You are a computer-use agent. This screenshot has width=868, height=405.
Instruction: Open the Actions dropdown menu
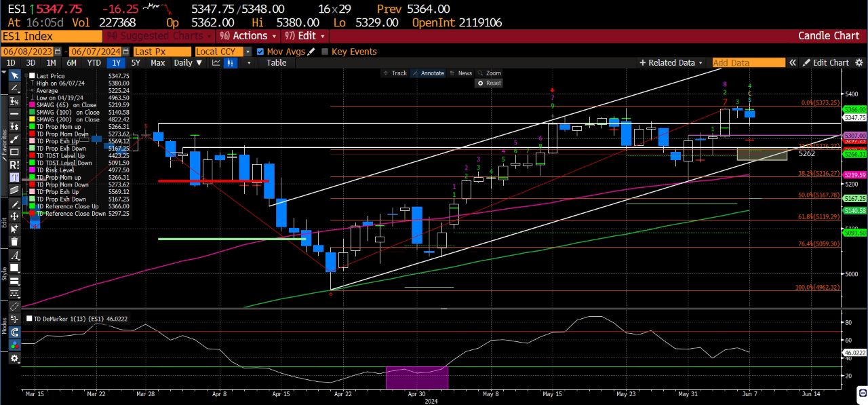click(x=250, y=36)
